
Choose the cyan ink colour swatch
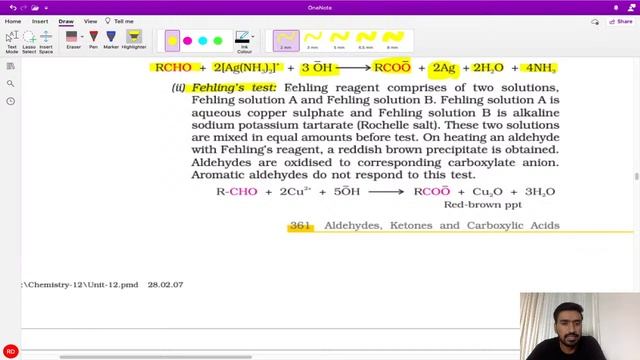tap(203, 40)
